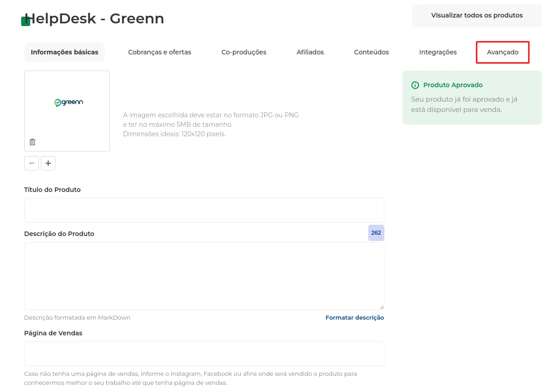Open the Avançado tab

(x=503, y=52)
